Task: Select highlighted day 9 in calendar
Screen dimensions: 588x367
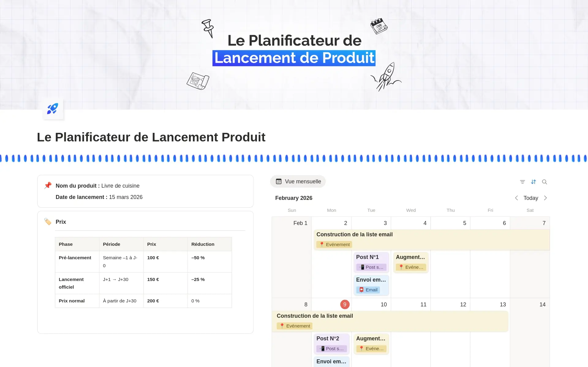Action: click(x=345, y=305)
